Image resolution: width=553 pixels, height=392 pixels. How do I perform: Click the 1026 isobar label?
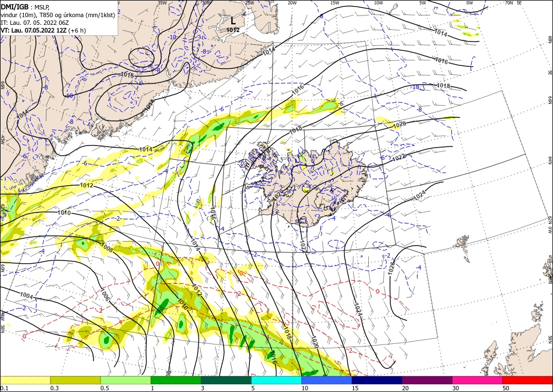(x=390, y=268)
